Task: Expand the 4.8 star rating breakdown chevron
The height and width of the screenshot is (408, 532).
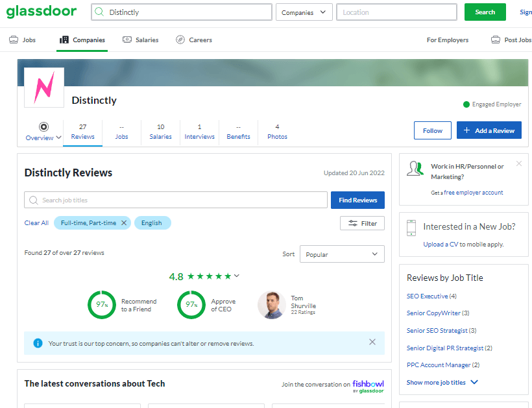Action: click(x=237, y=276)
